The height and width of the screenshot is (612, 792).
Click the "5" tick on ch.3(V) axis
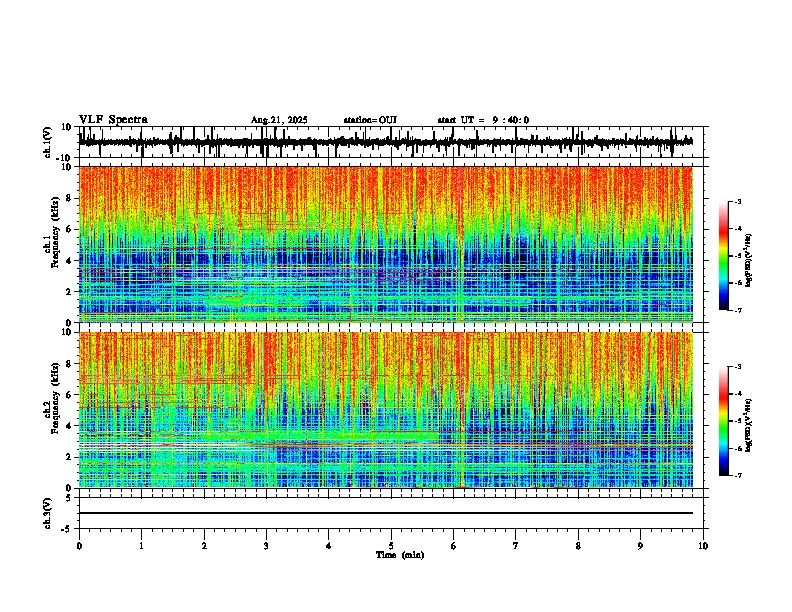tap(69, 497)
